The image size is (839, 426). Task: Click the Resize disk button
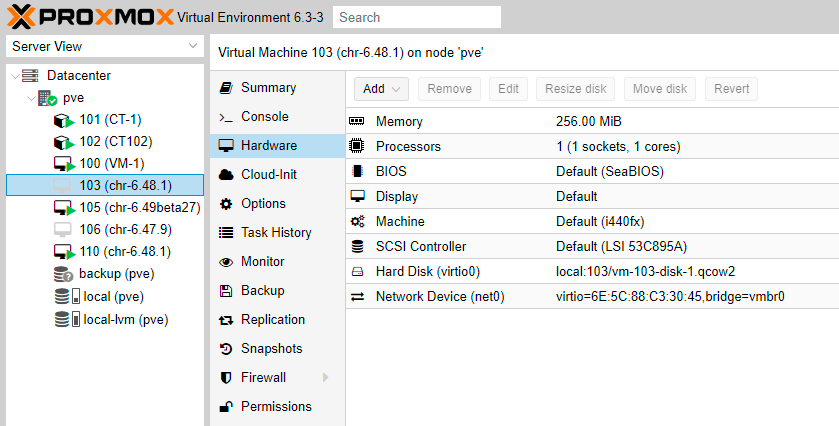[576, 89]
